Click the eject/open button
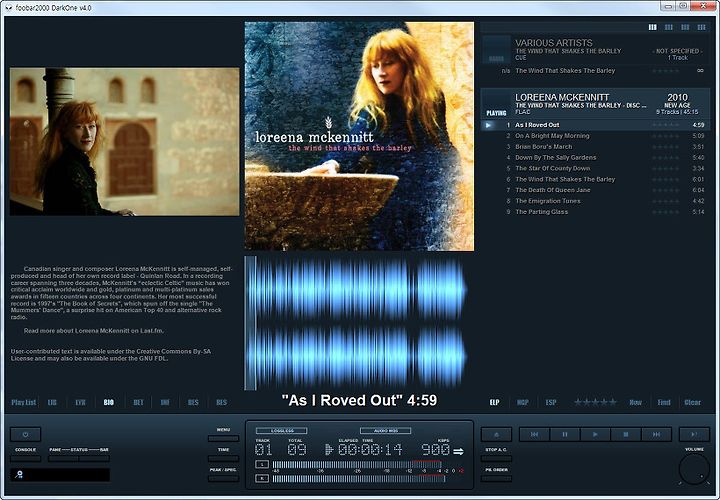This screenshot has height=500, width=720. (x=496, y=434)
